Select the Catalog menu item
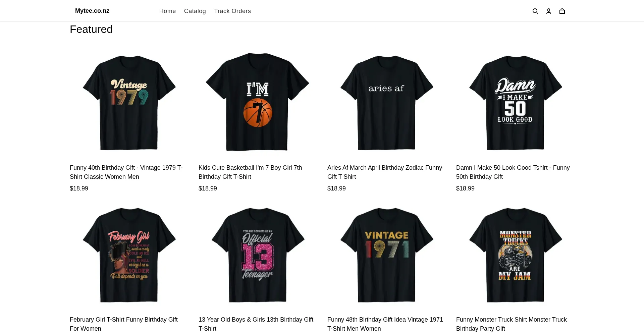Screen dimensions: 644x333 tap(195, 11)
